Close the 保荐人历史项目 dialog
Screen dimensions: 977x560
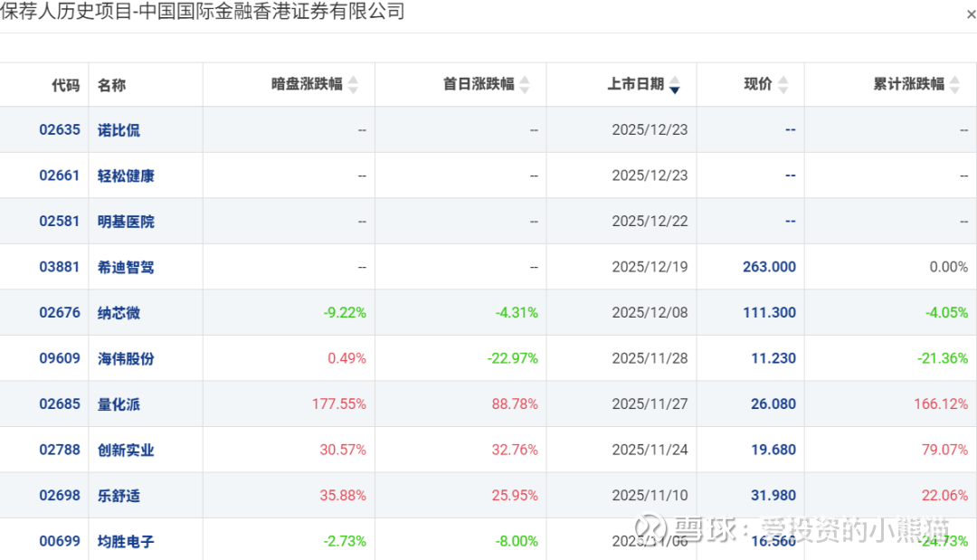[x=971, y=14]
